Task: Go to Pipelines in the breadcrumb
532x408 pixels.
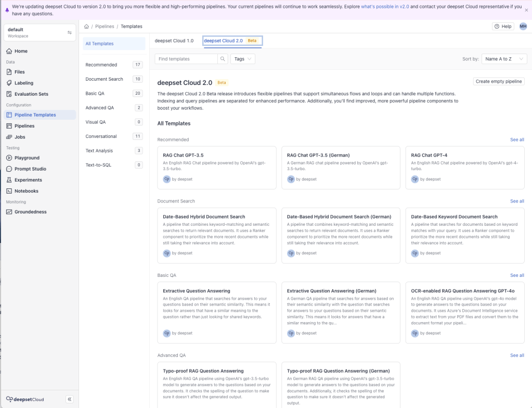Action: pos(105,27)
